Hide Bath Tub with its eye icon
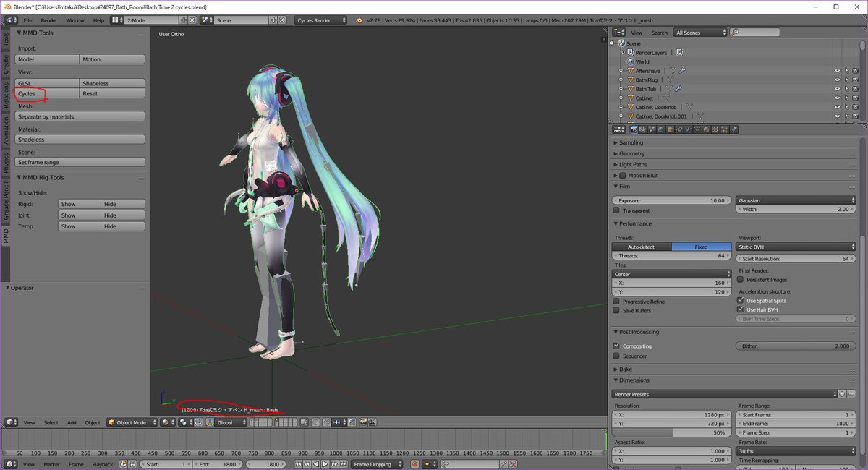868x470 pixels. (x=838, y=88)
